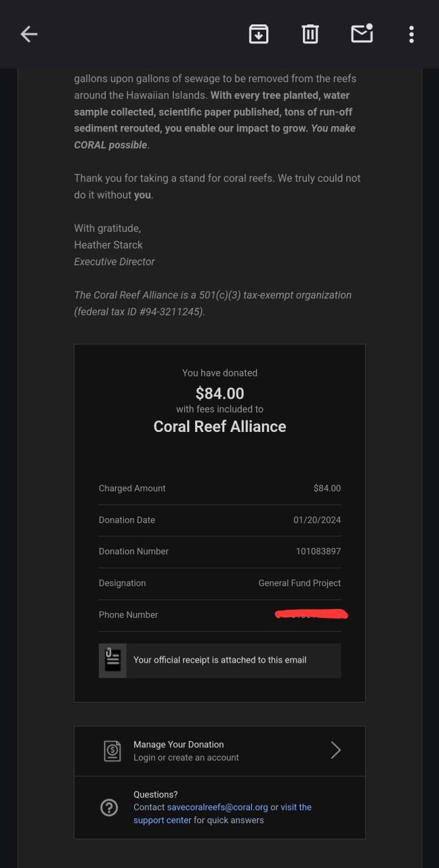Mark the email as unread

tap(362, 33)
